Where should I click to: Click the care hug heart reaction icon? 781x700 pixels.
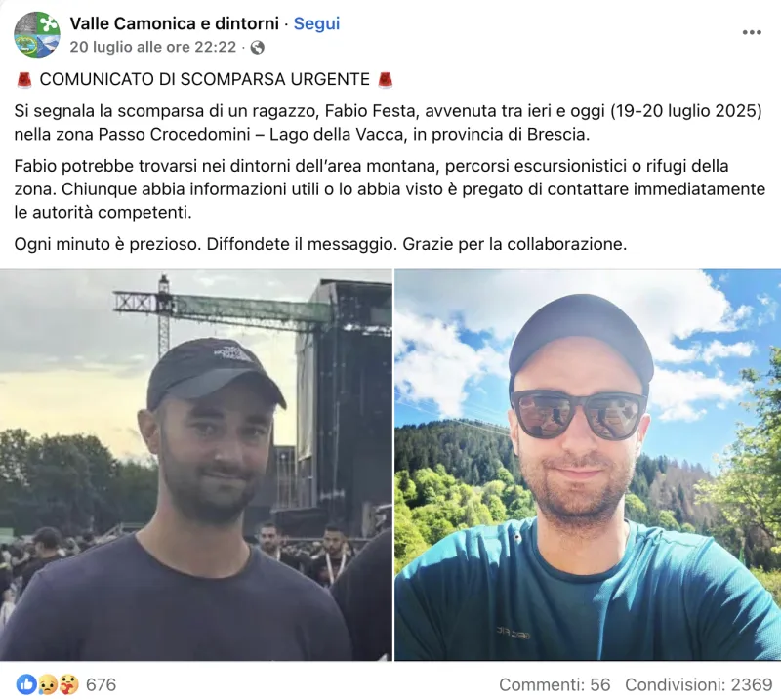tap(68, 684)
